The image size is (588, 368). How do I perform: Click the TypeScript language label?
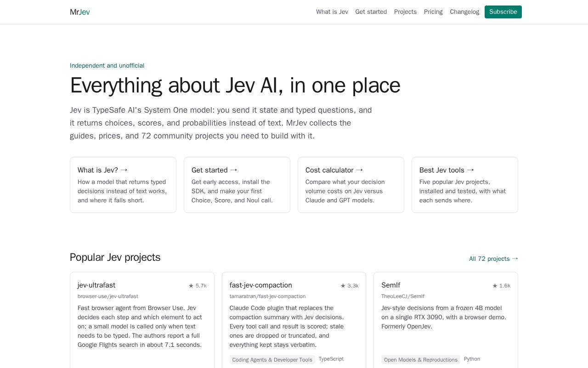tap(331, 359)
